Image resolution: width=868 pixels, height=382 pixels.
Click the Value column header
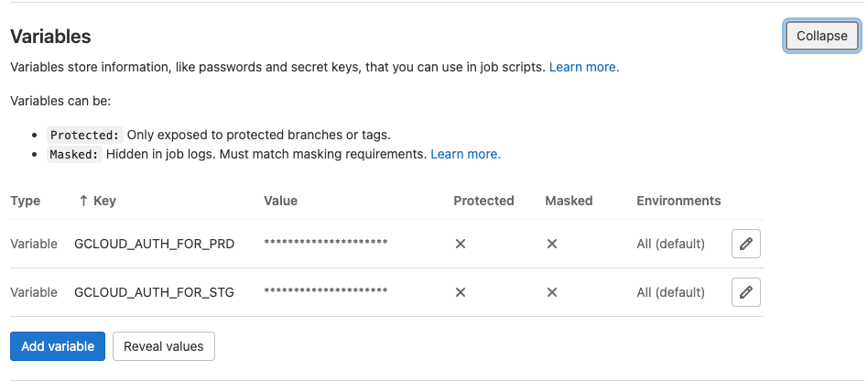tap(281, 201)
